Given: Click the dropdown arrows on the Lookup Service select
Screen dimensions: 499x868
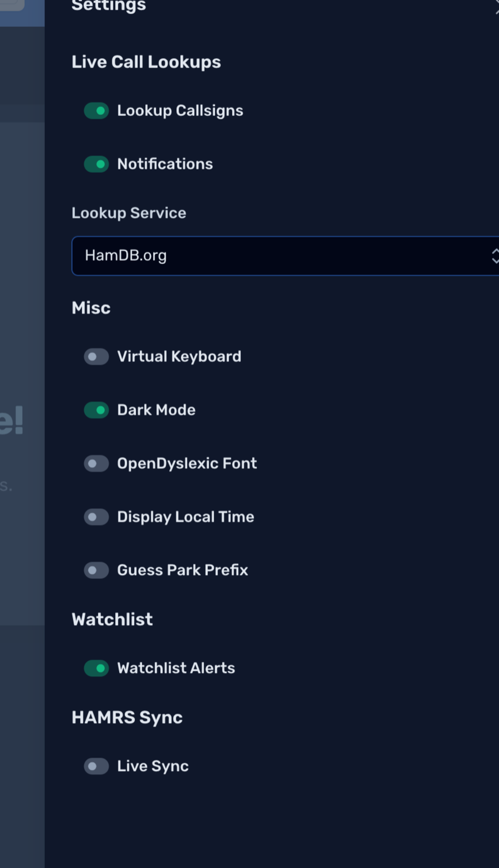Looking at the screenshot, I should (495, 256).
